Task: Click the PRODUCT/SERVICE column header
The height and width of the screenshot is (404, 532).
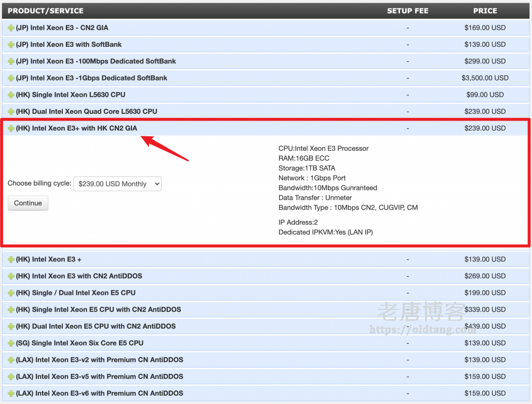Action: pyautogui.click(x=45, y=10)
